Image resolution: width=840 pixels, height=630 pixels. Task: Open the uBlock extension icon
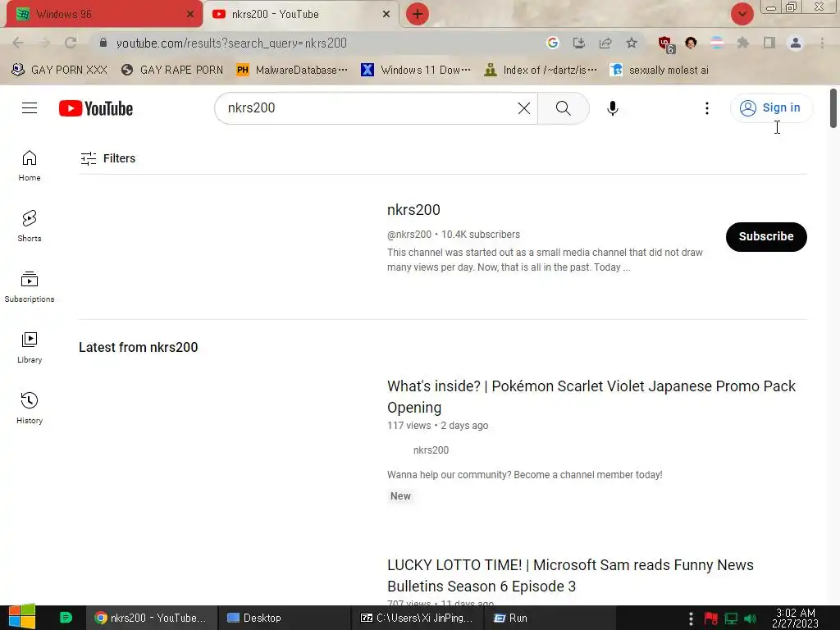tap(666, 44)
